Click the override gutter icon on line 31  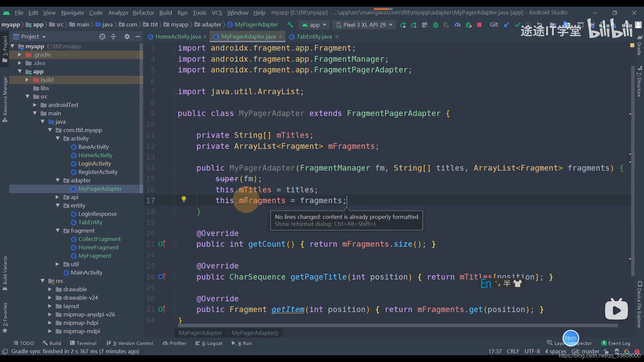click(x=162, y=309)
